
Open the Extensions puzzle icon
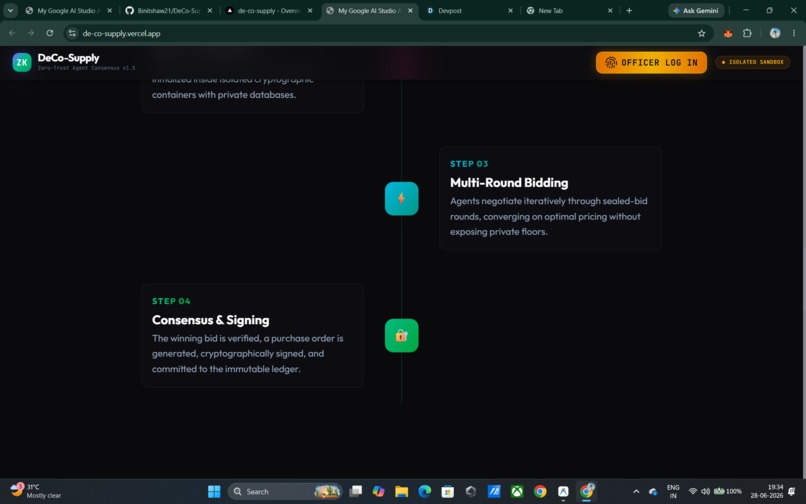click(x=747, y=33)
